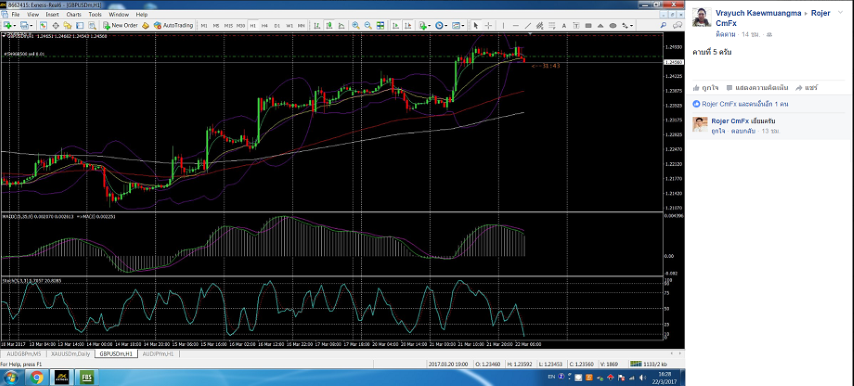The height and width of the screenshot is (386, 854).
Task: Open Chrome from the Windows taskbar
Action: pyautogui.click(x=36, y=377)
